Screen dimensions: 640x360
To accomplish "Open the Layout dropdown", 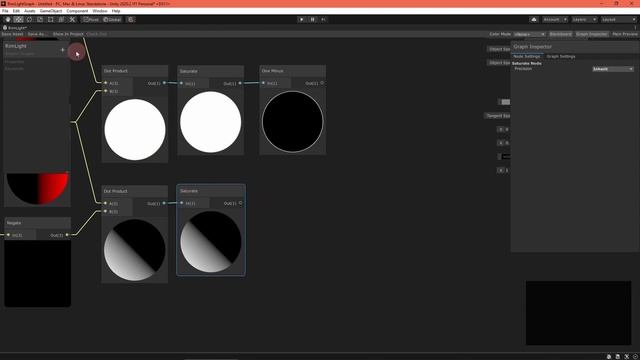I will [x=619, y=20].
